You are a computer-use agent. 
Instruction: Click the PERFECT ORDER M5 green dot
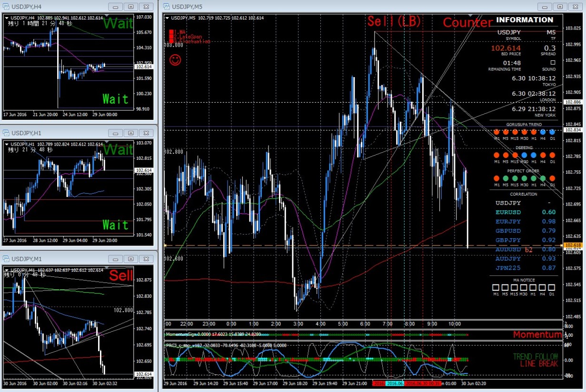click(506, 178)
